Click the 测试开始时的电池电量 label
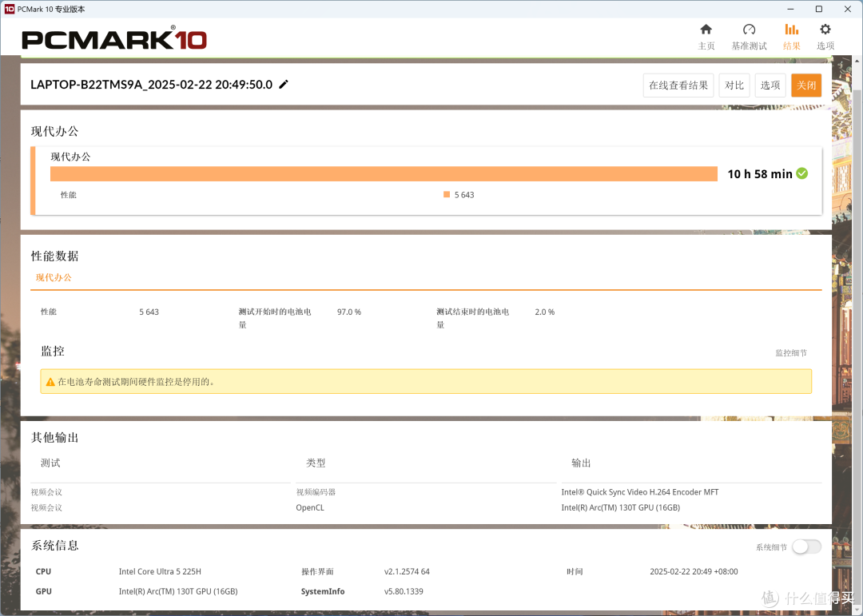Viewport: 863px width, 616px height. [x=275, y=318]
